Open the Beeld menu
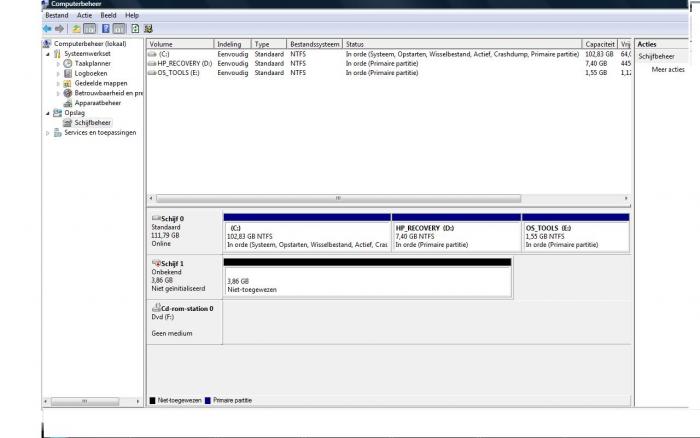Viewport: 700px width, 438px height. click(108, 15)
